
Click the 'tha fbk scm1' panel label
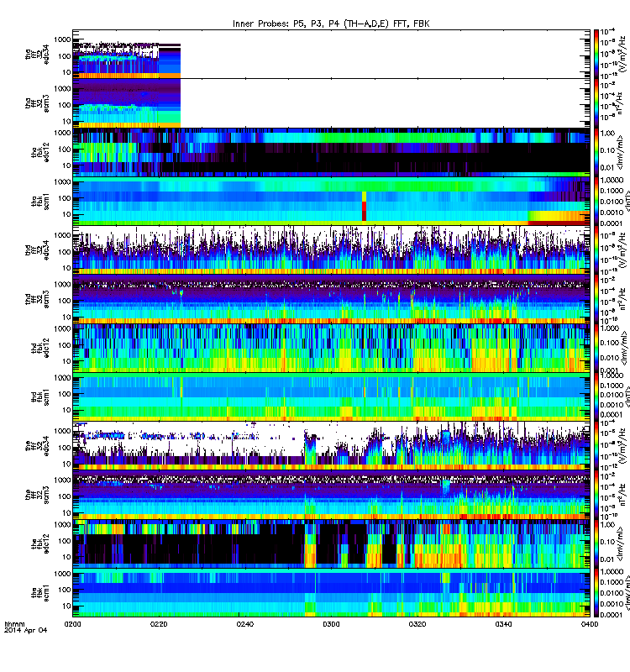pos(40,201)
